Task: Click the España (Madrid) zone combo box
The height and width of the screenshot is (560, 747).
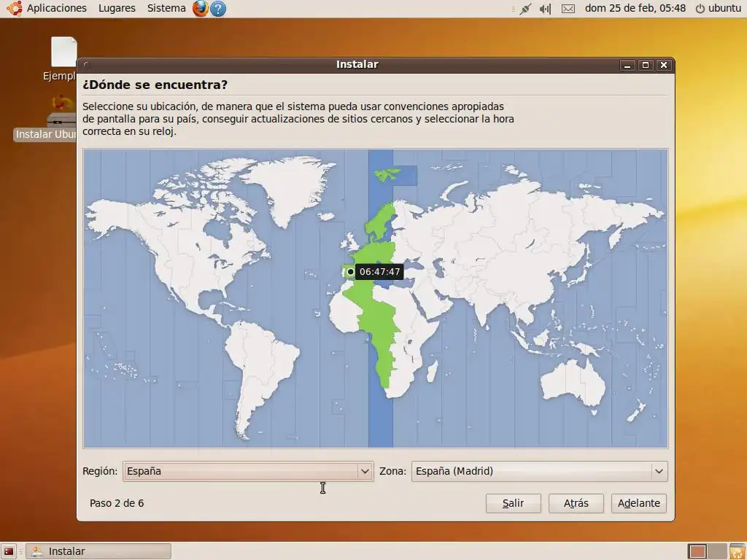Action: (x=540, y=472)
